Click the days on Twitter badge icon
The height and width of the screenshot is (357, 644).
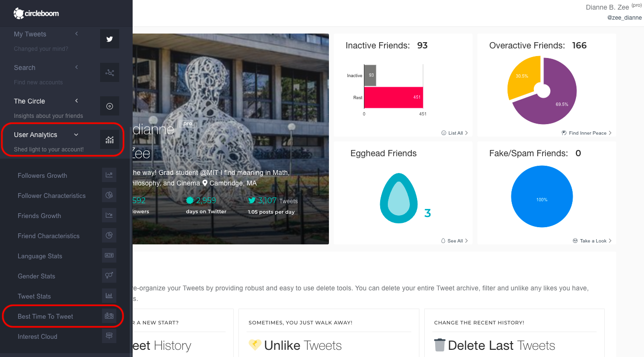pos(190,201)
